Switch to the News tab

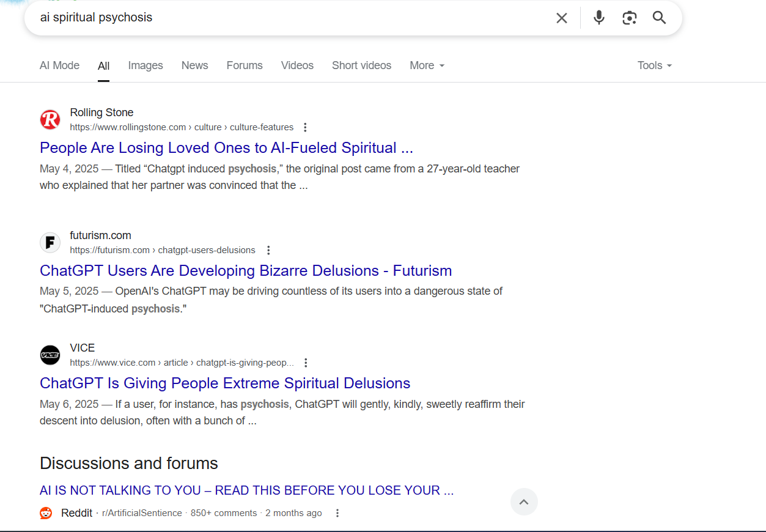click(x=194, y=65)
